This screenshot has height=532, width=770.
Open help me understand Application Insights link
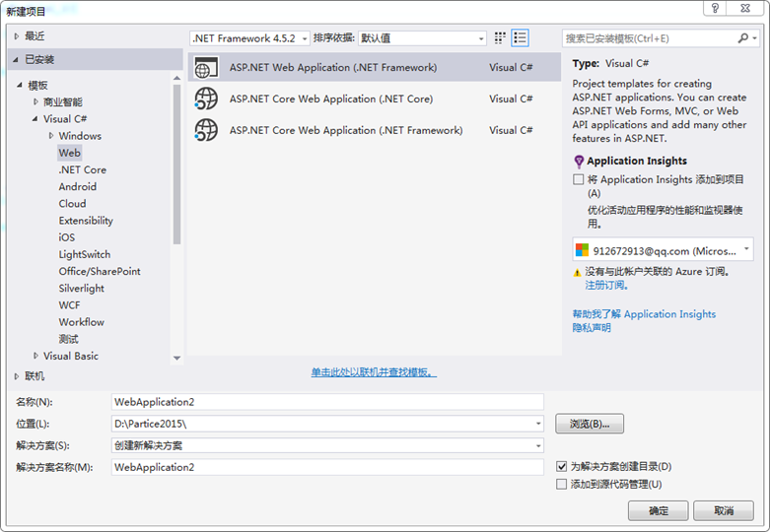[x=644, y=314]
